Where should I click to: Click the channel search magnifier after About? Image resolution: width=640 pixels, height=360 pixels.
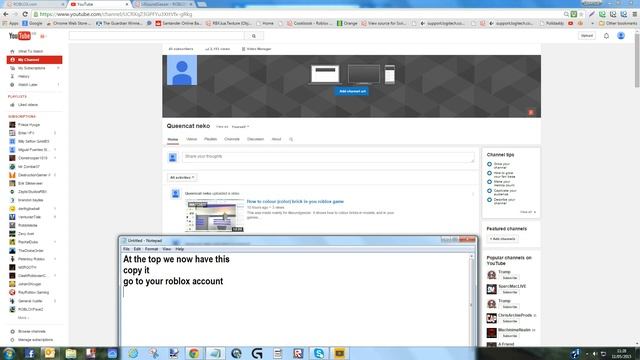pyautogui.click(x=291, y=139)
